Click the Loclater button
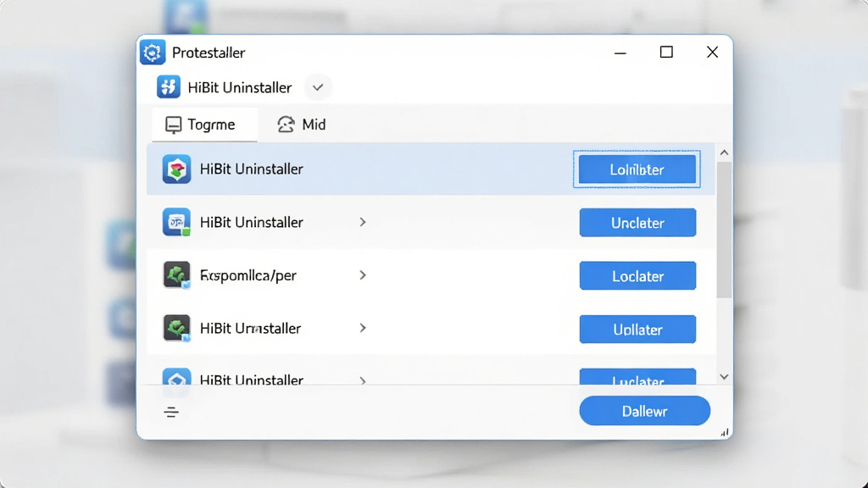868x488 pixels. pos(637,275)
